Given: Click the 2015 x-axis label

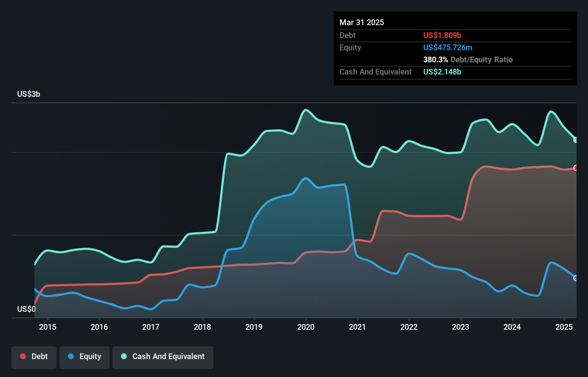Looking at the screenshot, I should [x=48, y=327].
